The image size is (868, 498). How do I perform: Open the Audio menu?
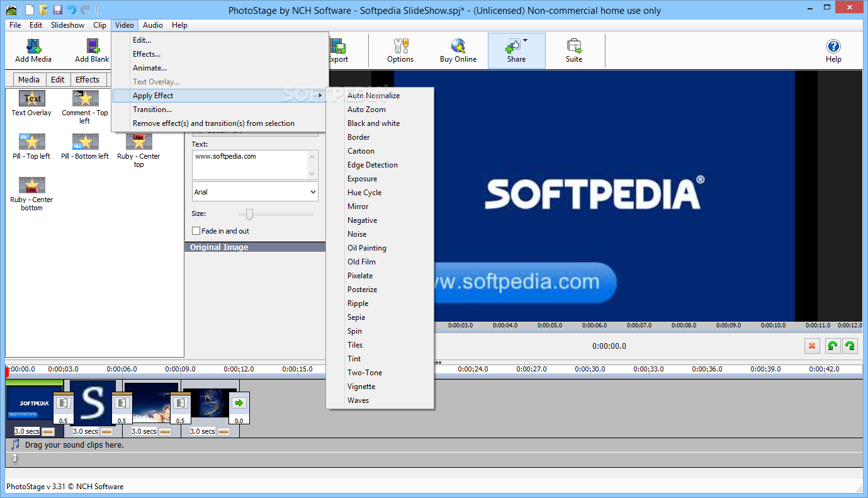tap(153, 25)
